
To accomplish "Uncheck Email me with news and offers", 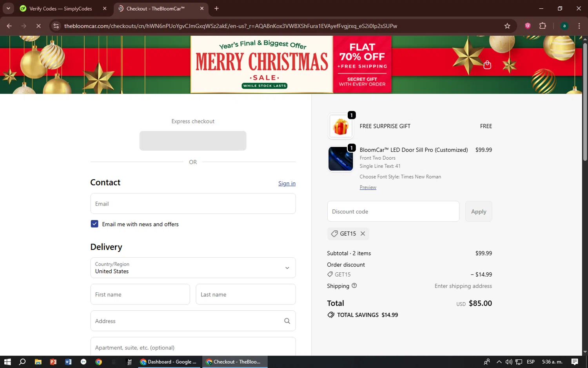I will pos(94,224).
